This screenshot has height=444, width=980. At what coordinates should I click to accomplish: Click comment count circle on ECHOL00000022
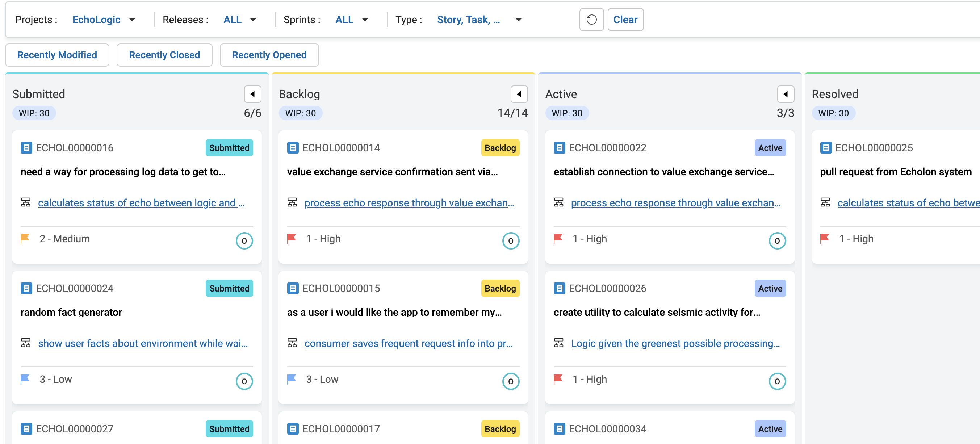777,240
